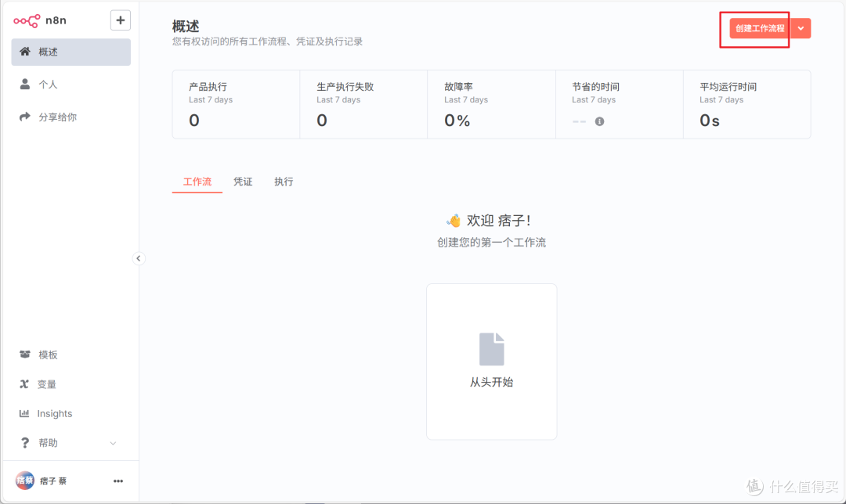This screenshot has height=504, width=846.
Task: Click the 欢迎 痞子! greeting text
Action: (x=498, y=221)
